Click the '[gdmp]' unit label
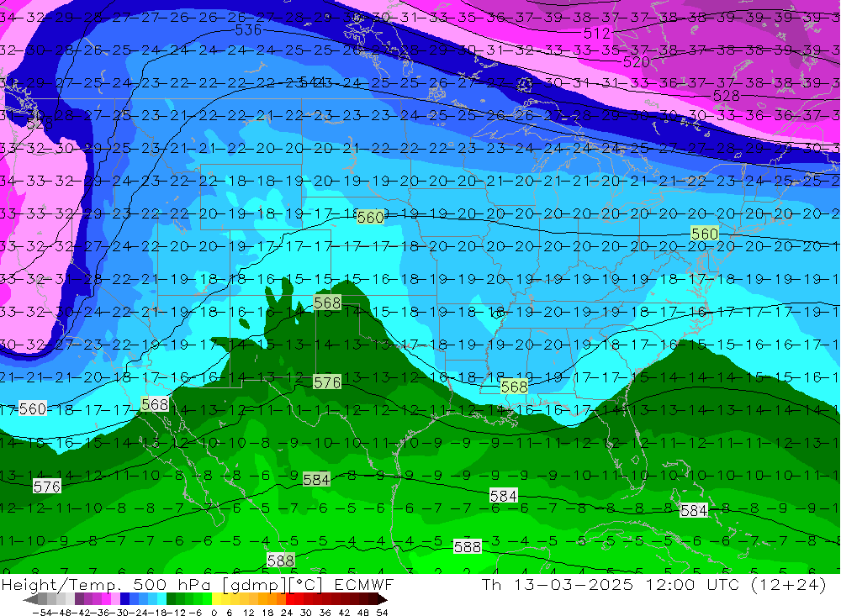841x616 pixels. pos(254,586)
